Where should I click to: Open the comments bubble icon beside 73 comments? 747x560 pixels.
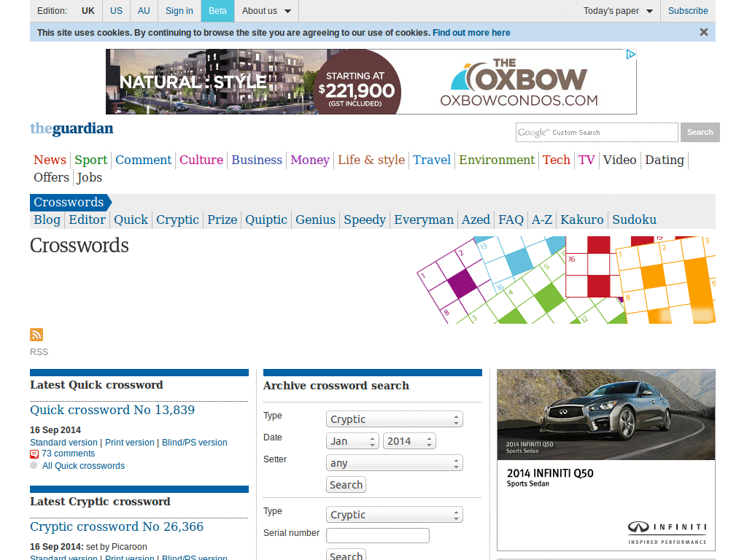click(34, 454)
